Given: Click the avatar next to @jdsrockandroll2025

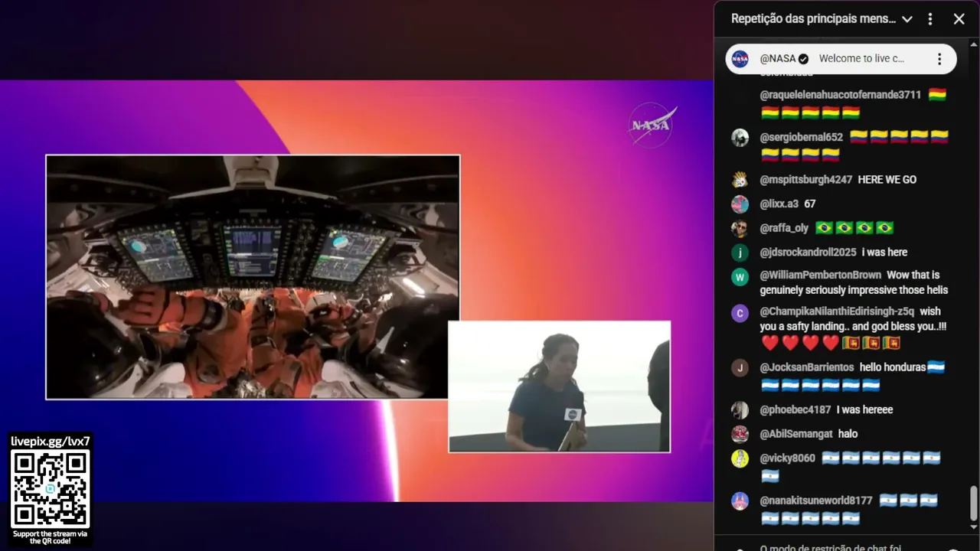Looking at the screenshot, I should coord(740,253).
